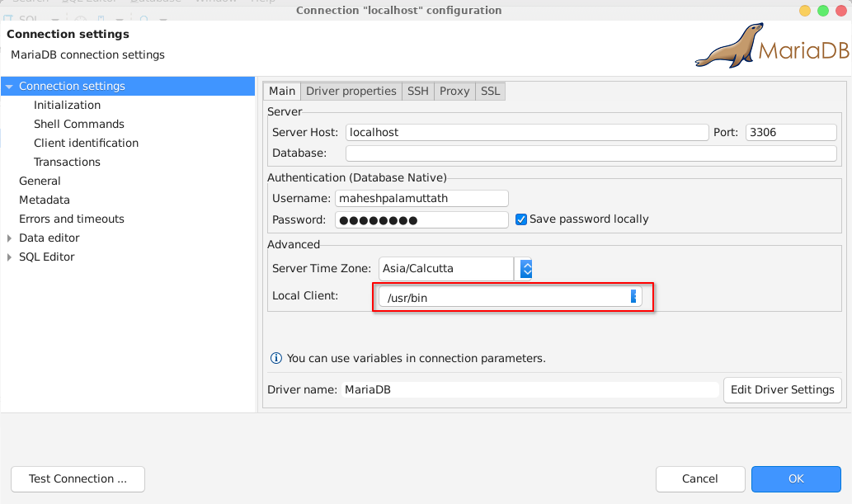The width and height of the screenshot is (852, 504).
Task: Click the MariaDB seal logo
Action: 730,46
